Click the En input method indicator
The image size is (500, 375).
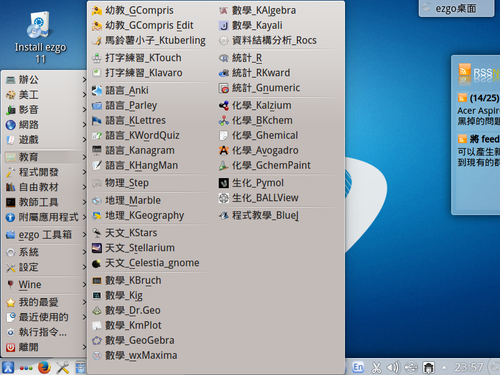tap(358, 367)
